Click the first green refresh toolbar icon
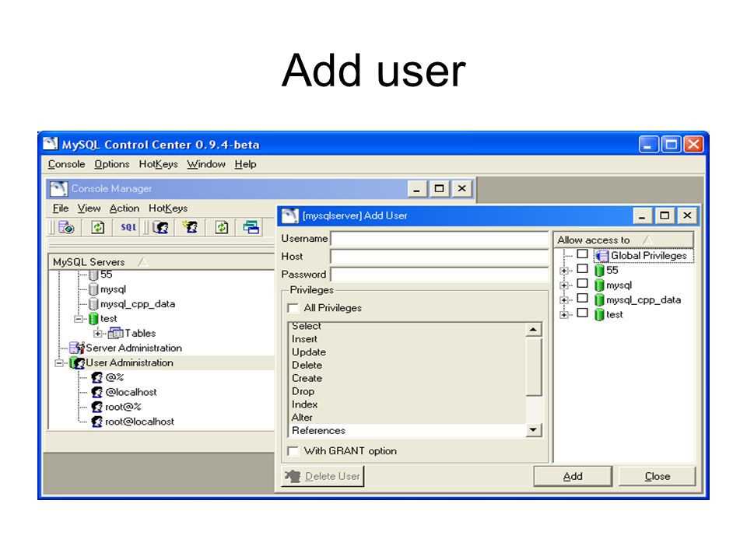Image resolution: width=747 pixels, height=560 pixels. 98,228
